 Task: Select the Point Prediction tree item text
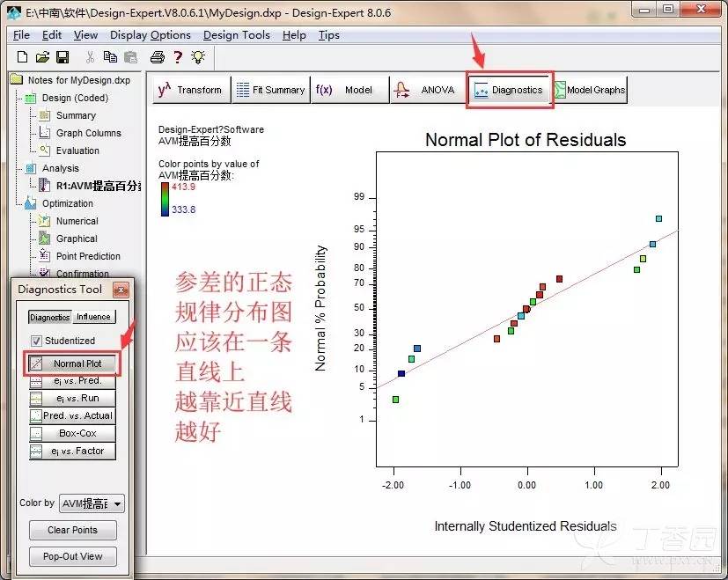coord(88,256)
